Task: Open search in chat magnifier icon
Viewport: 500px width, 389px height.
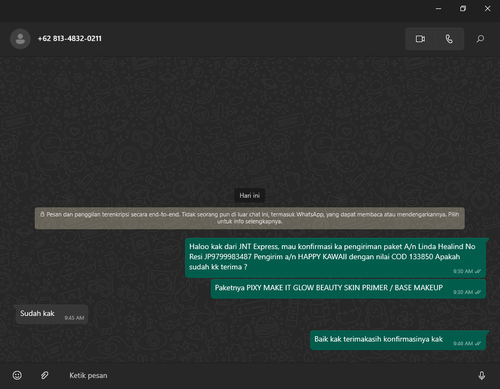Action: pos(480,39)
